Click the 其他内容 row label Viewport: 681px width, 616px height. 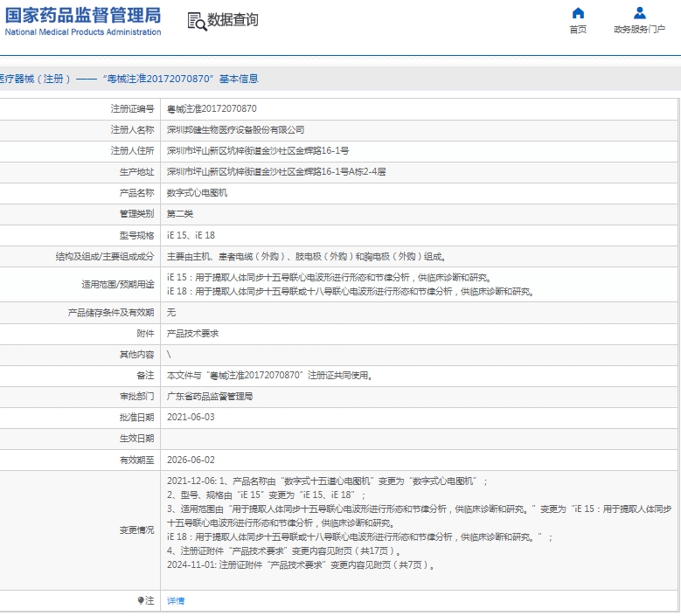(136, 355)
